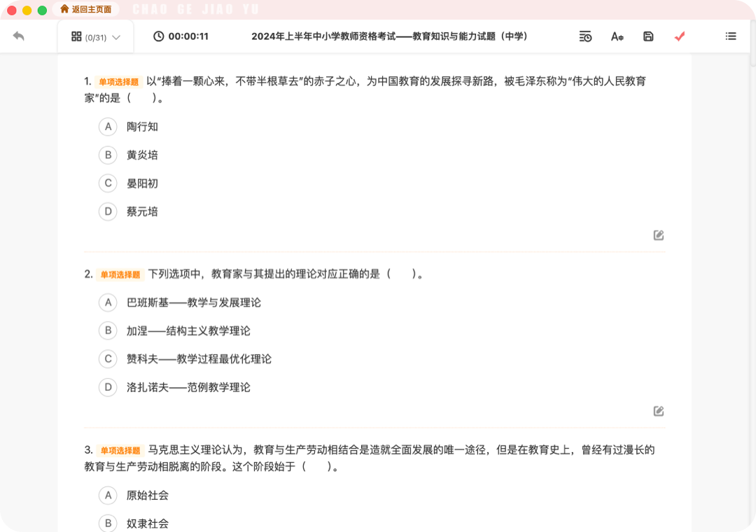Click the 单项选择题 tag on question 2

point(120,275)
